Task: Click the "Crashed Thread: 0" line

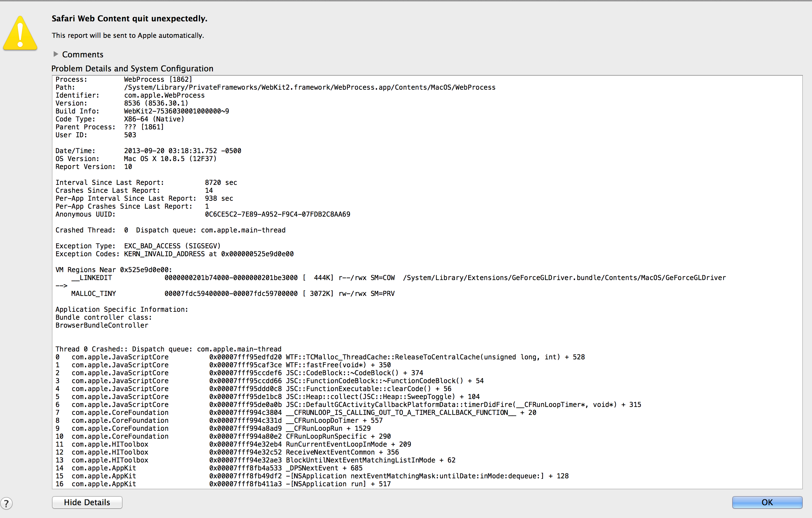Action: point(171,230)
